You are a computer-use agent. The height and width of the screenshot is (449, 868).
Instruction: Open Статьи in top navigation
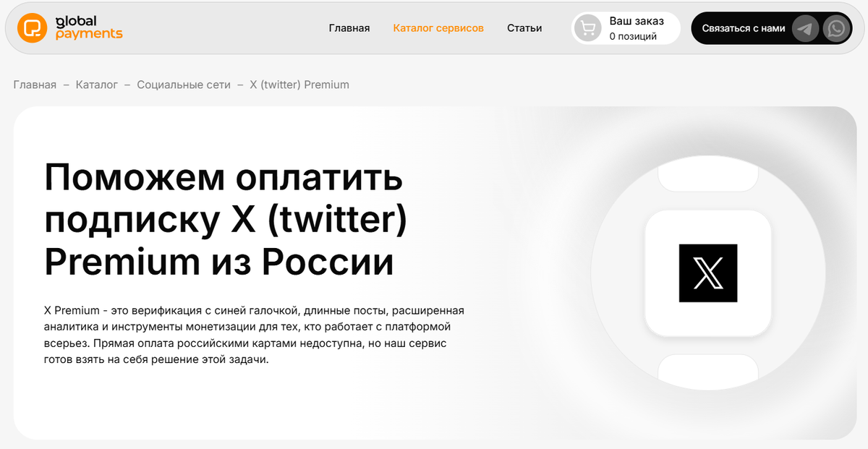[524, 28]
